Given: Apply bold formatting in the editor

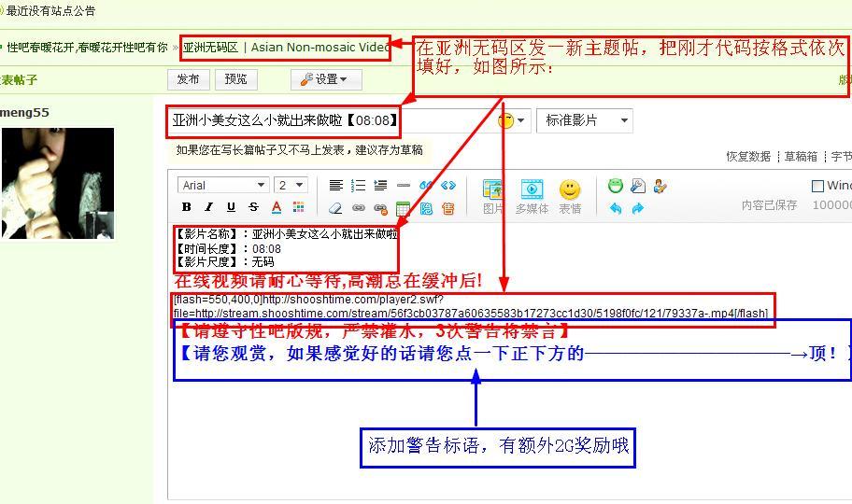Looking at the screenshot, I should click(187, 207).
